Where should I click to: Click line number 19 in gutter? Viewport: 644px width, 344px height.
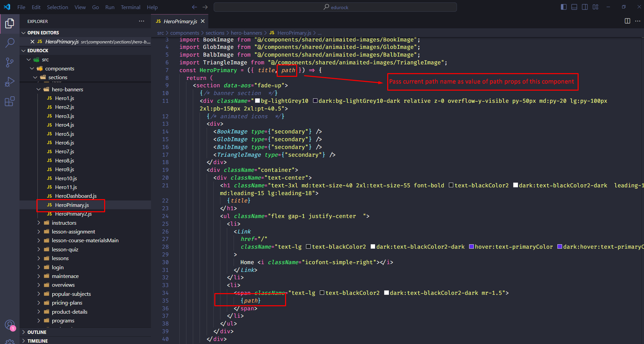point(165,170)
